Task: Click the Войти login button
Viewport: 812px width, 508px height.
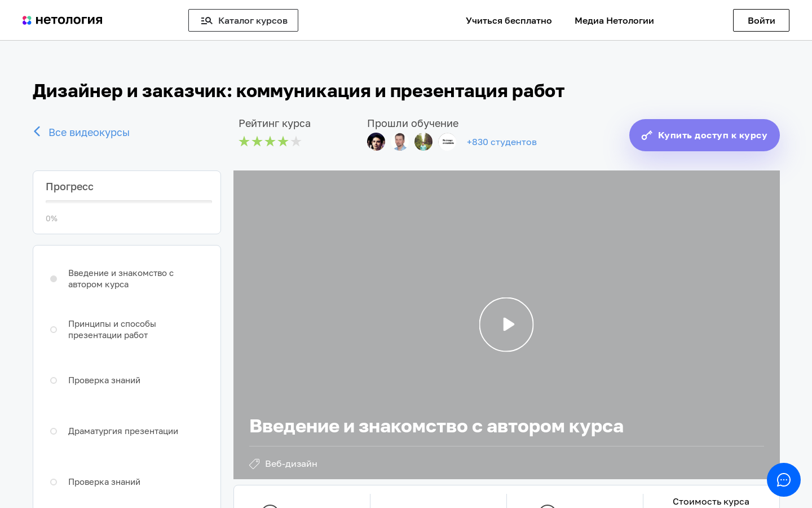Action: [x=761, y=20]
